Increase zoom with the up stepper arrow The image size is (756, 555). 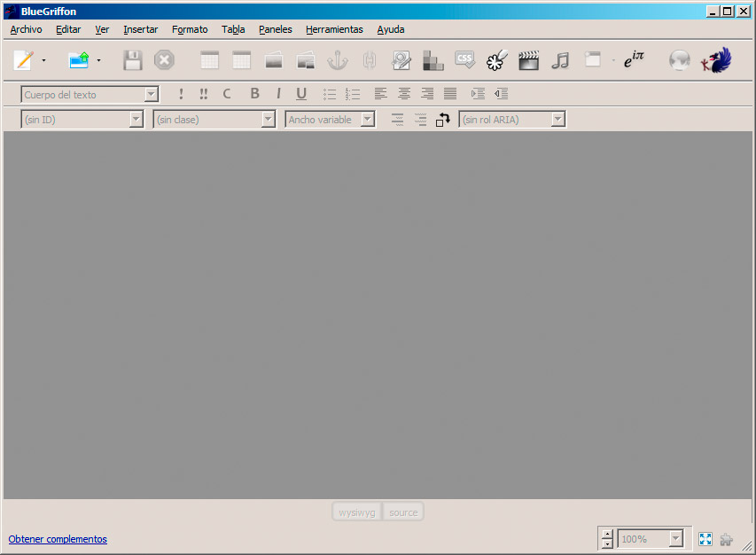(x=607, y=534)
